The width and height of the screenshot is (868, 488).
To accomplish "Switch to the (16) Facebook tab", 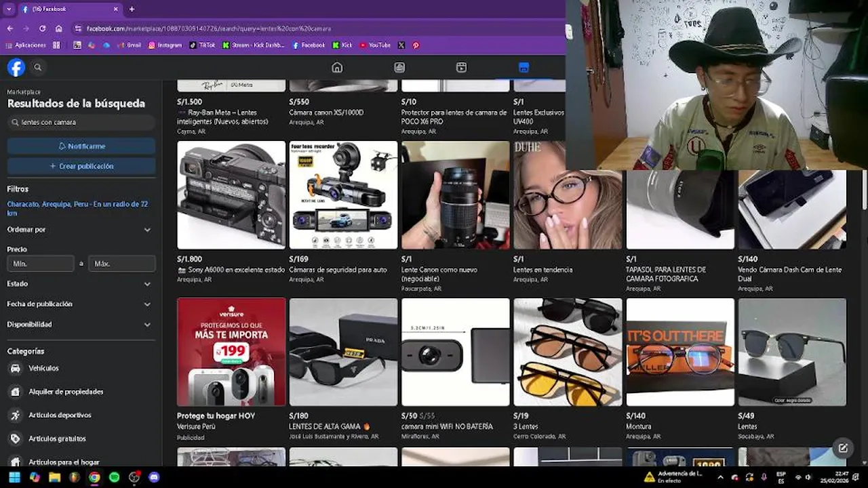I will [x=69, y=9].
